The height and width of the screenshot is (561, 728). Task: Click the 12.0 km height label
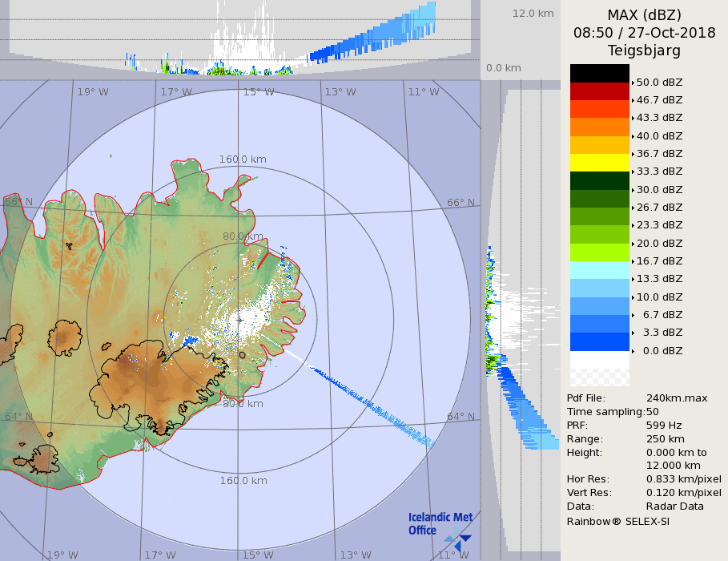pyautogui.click(x=533, y=14)
